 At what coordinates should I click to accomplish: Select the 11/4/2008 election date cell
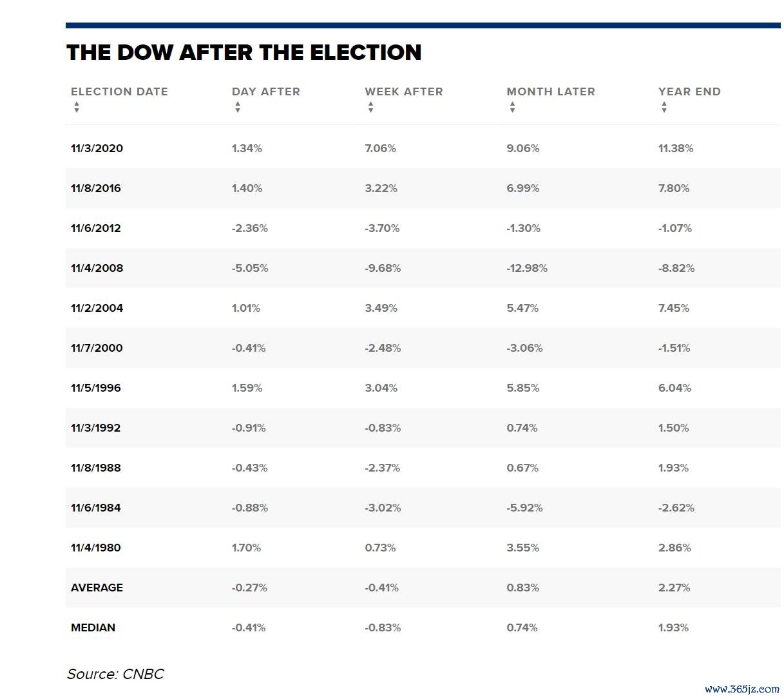[x=97, y=268]
